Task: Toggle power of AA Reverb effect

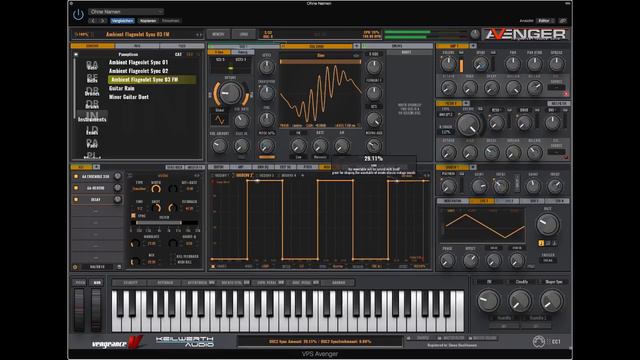Action: coord(76,188)
